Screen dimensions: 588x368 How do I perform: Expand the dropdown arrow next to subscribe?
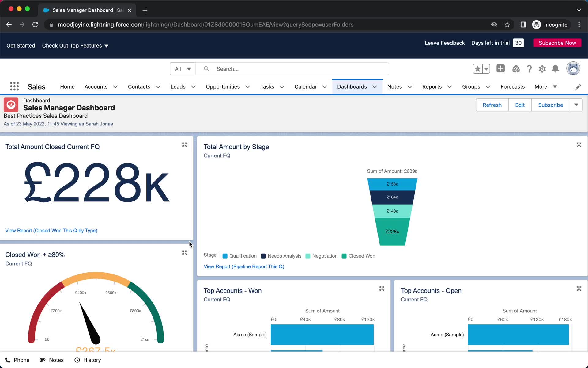click(x=577, y=105)
